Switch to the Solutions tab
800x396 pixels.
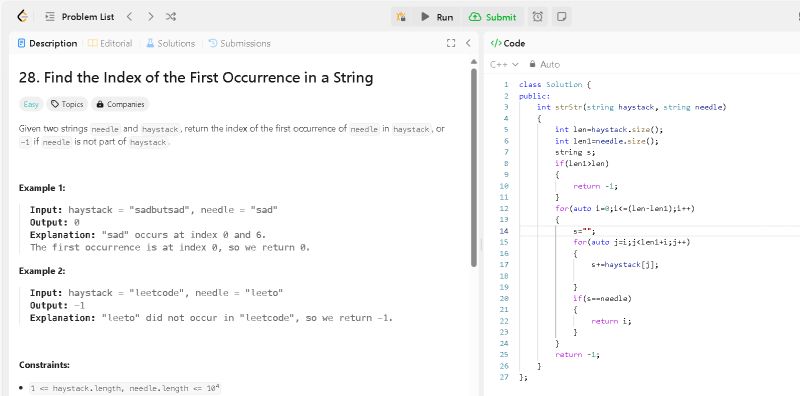(x=170, y=43)
